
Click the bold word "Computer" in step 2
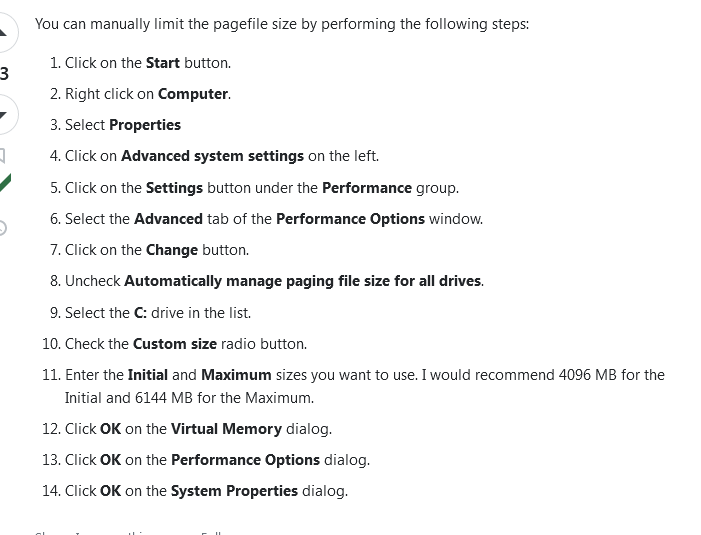pos(193,94)
